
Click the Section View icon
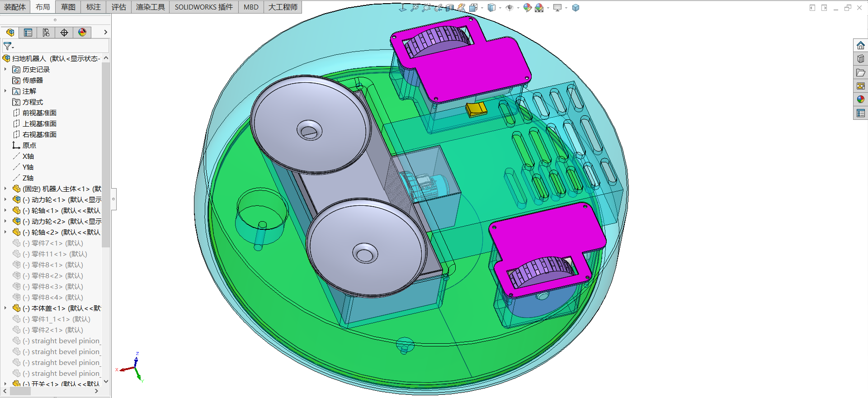coord(450,8)
